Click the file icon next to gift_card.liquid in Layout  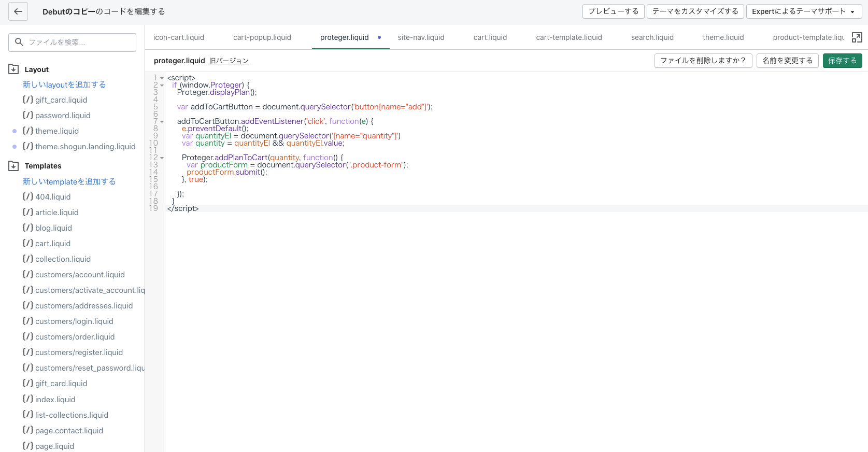point(28,100)
